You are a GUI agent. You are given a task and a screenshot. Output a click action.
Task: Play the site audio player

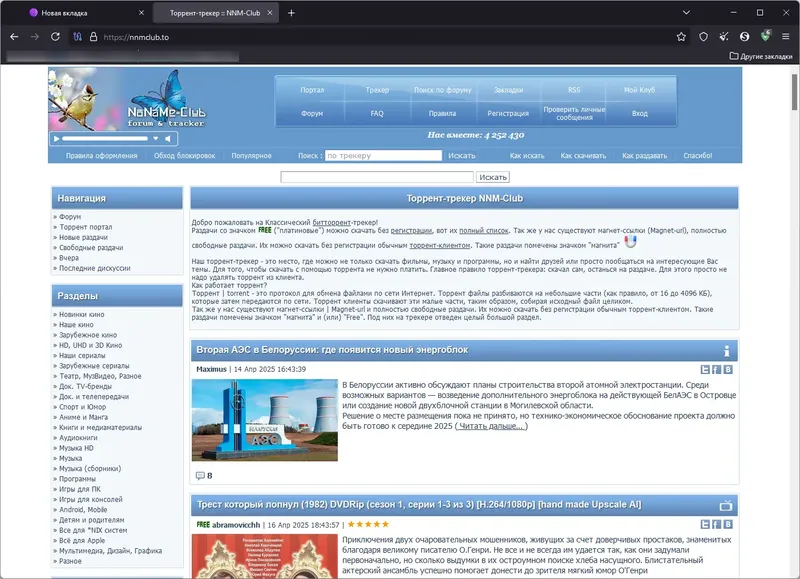[x=57, y=139]
